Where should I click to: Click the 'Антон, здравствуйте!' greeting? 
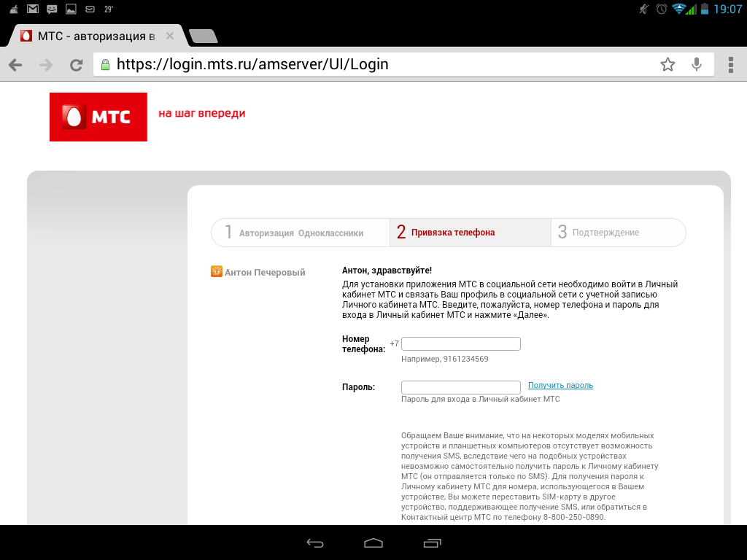click(387, 271)
